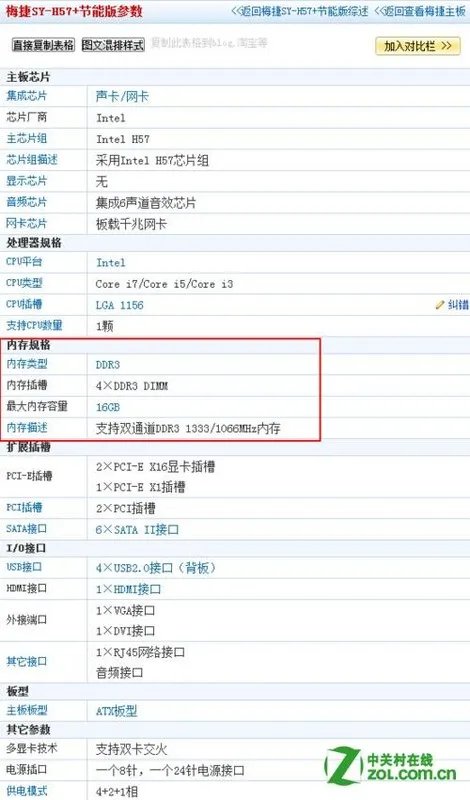Open the CPU平台 label link
This screenshot has height=800, width=470.
click(24, 262)
